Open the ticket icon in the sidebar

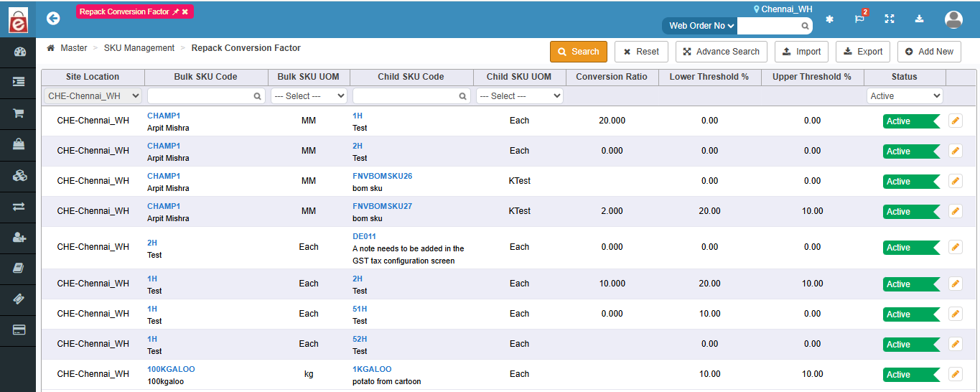pos(19,299)
